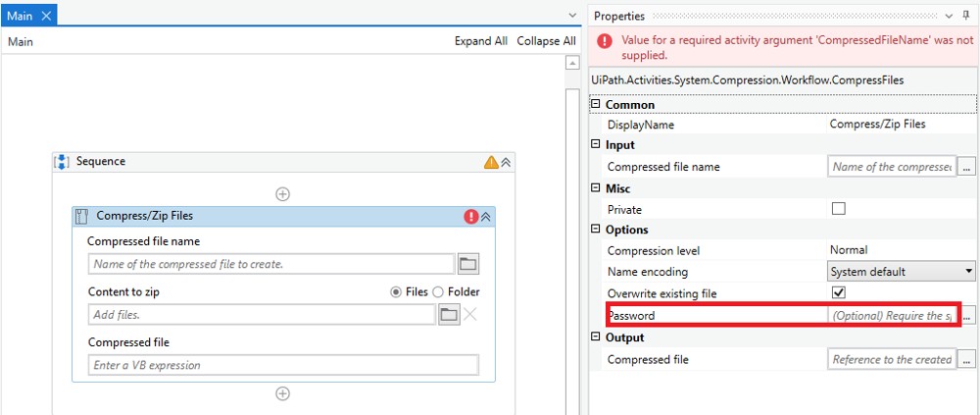Close the Main tab
The image size is (980, 415).
[x=46, y=16]
